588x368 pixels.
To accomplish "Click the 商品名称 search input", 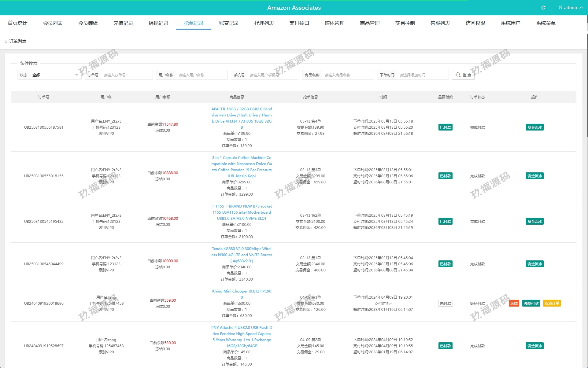I will click(347, 75).
